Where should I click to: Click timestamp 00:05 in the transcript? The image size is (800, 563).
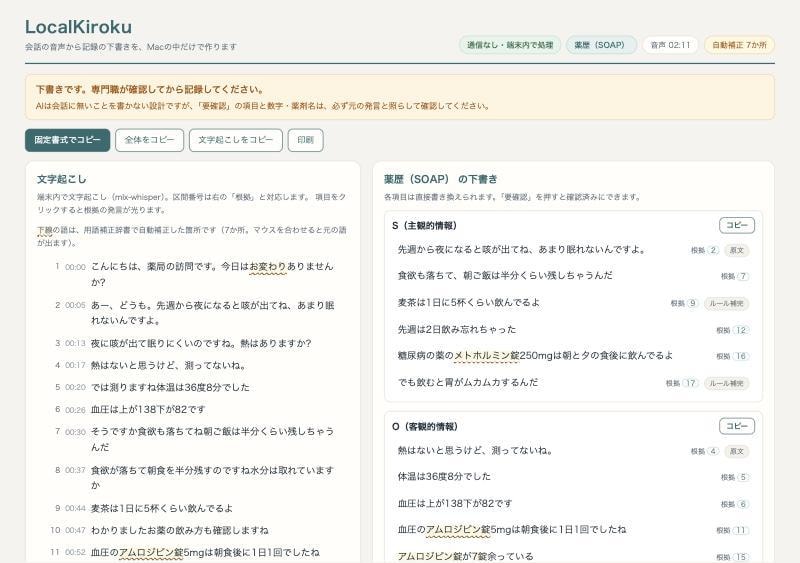click(x=76, y=305)
